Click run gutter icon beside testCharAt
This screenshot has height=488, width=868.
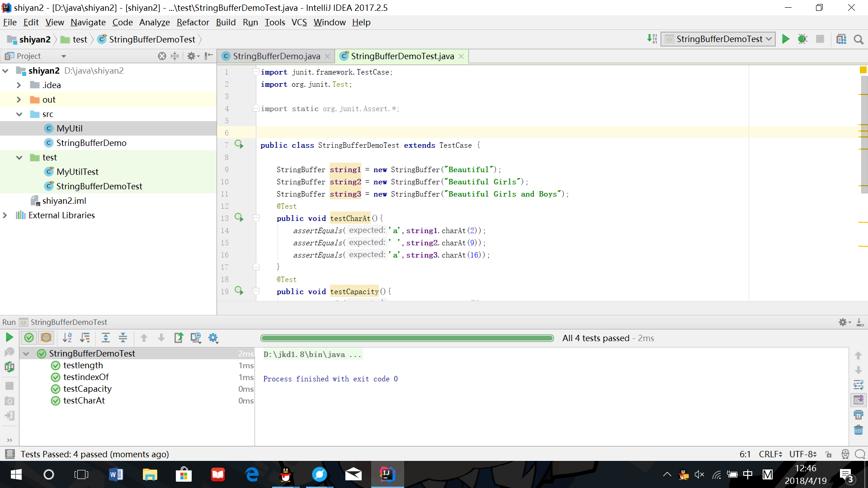(239, 218)
